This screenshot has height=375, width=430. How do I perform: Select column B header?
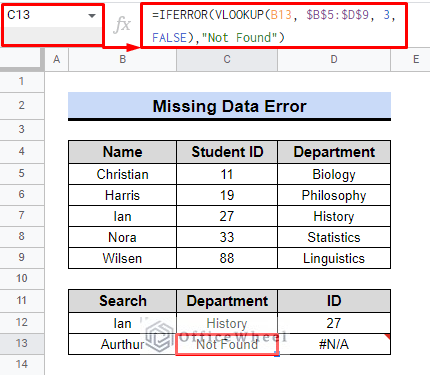pyautogui.click(x=122, y=59)
